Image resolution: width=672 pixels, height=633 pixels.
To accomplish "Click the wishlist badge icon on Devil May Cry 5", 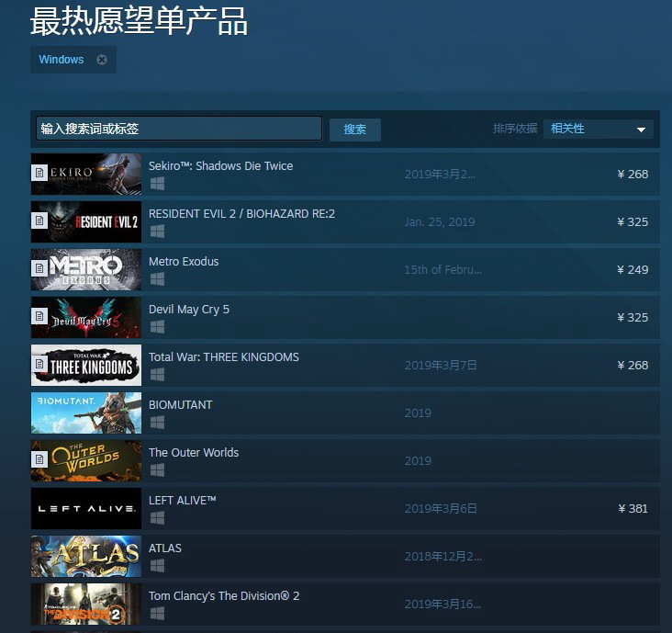I will point(39,316).
